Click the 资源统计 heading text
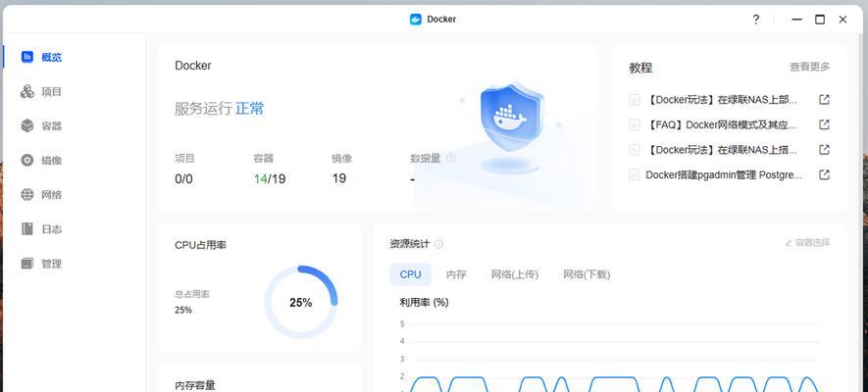 pos(410,244)
